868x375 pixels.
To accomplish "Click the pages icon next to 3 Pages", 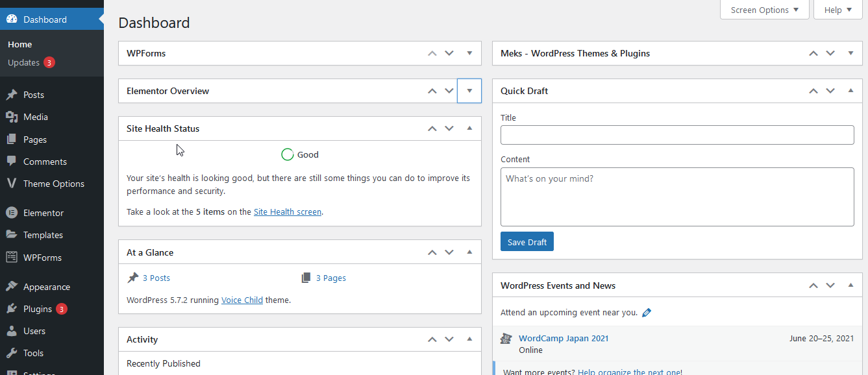I will pos(306,277).
